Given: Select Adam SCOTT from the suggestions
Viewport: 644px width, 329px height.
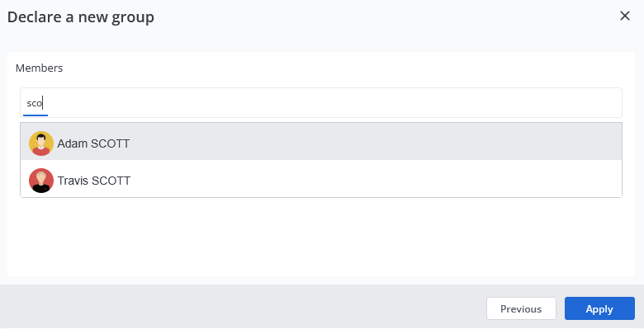Looking at the screenshot, I should [x=321, y=142].
